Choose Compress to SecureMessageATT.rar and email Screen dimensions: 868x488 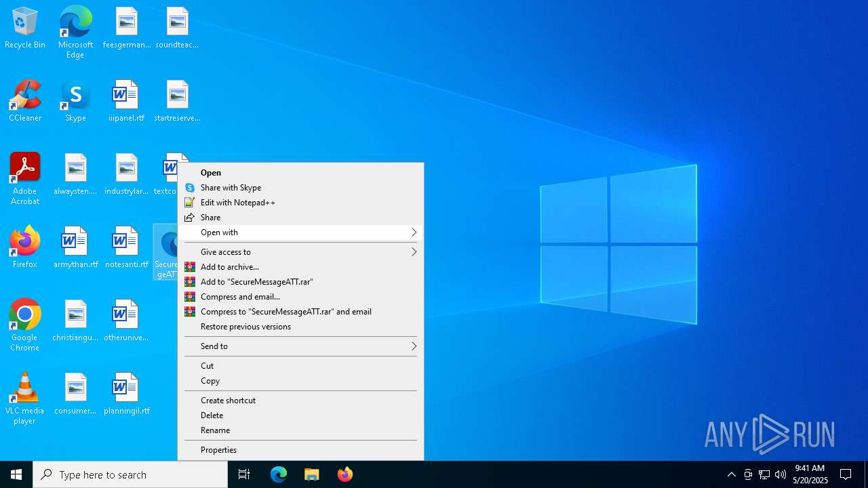300,312
